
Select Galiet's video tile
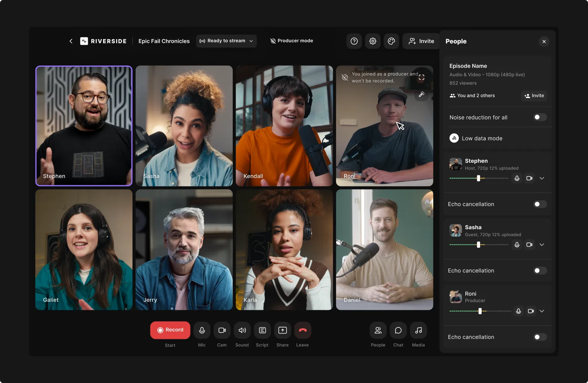tap(84, 250)
